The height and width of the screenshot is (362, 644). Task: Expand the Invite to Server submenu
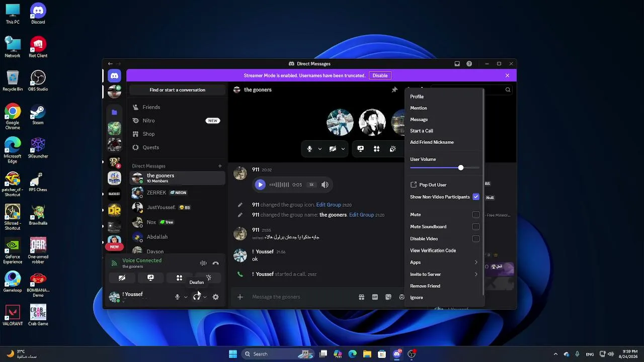tap(444, 275)
